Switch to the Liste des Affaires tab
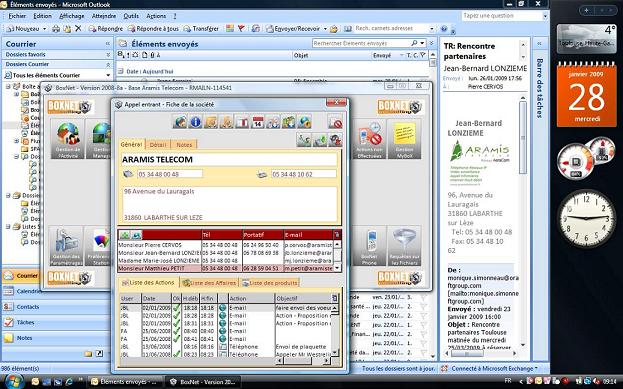This screenshot has width=623, height=389. click(x=209, y=283)
